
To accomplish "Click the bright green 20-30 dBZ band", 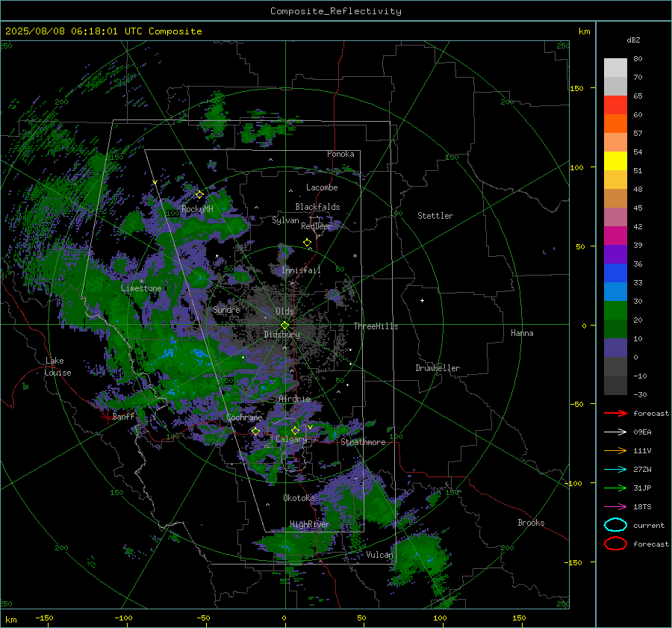I will pos(615,310).
